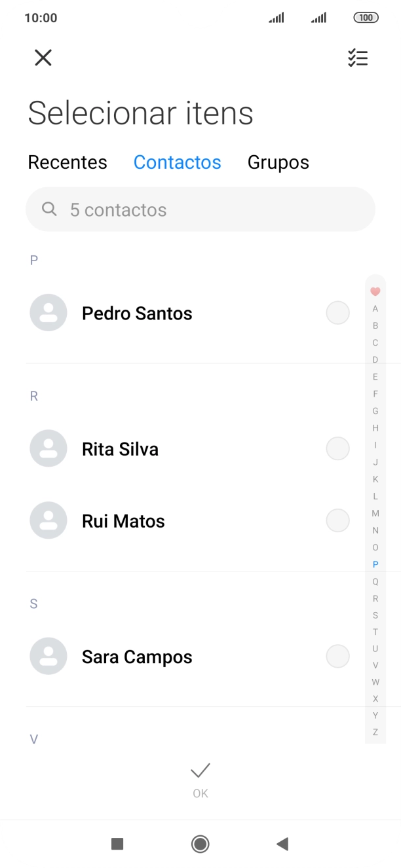
Task: Check the selection circle for Sara Campos
Action: (x=337, y=656)
